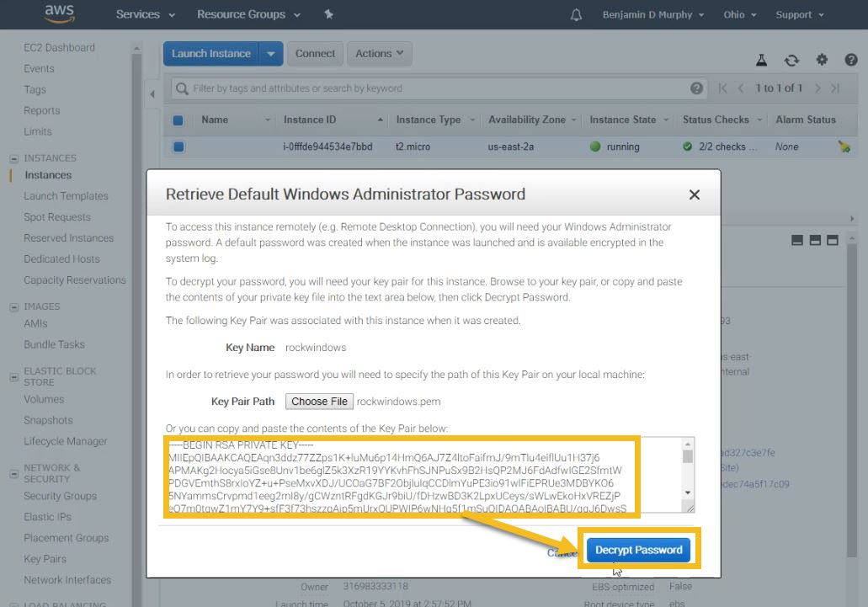Open Reserved Instances in sidebar
The image size is (868, 607).
pos(69,238)
